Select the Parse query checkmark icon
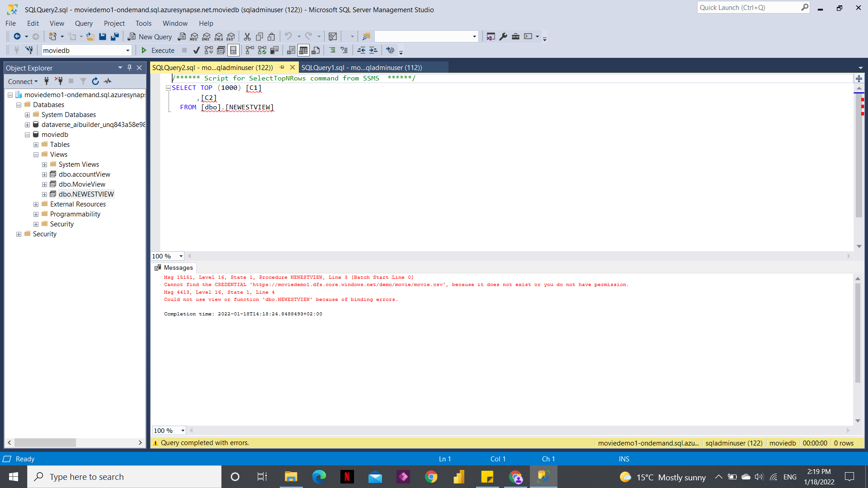 (197, 51)
